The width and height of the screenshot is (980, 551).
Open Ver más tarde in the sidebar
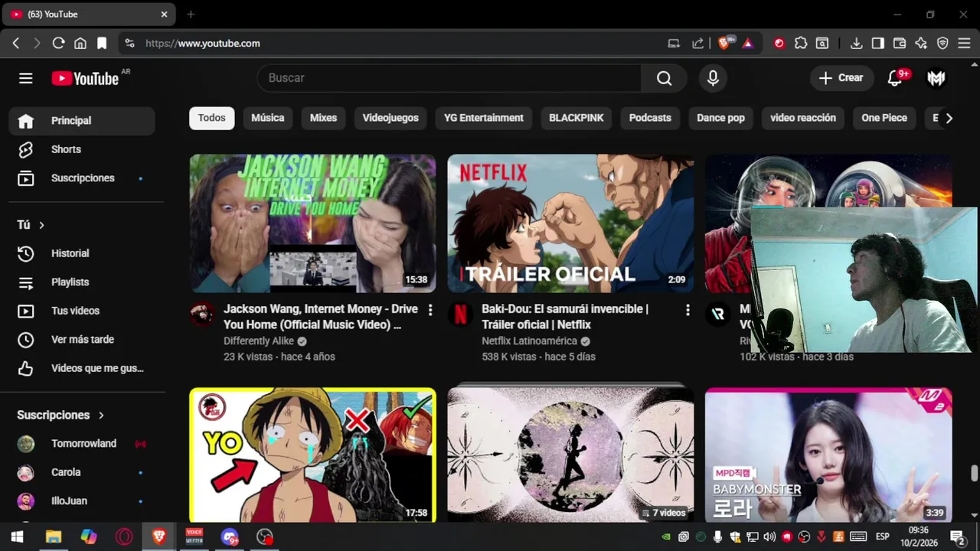82,340
